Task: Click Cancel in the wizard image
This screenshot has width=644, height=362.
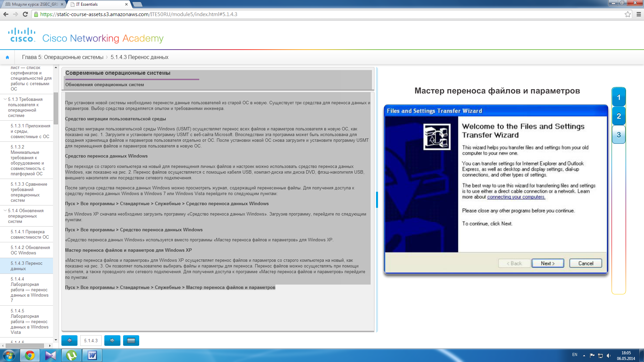Action: tap(586, 263)
